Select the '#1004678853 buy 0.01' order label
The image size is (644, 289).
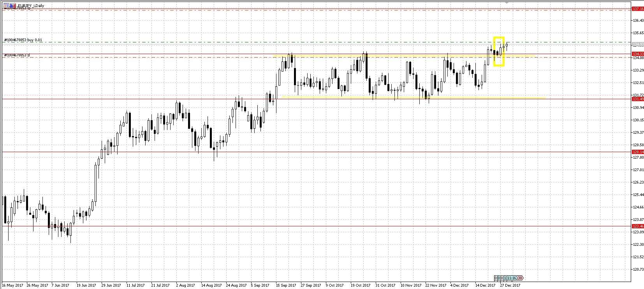tap(23, 40)
